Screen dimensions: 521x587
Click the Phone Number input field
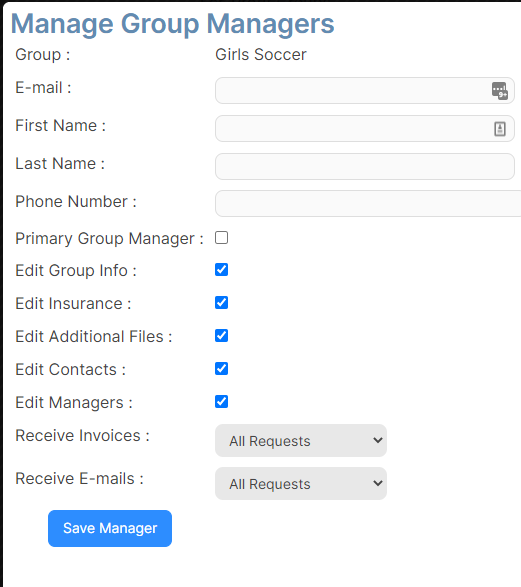(x=368, y=203)
